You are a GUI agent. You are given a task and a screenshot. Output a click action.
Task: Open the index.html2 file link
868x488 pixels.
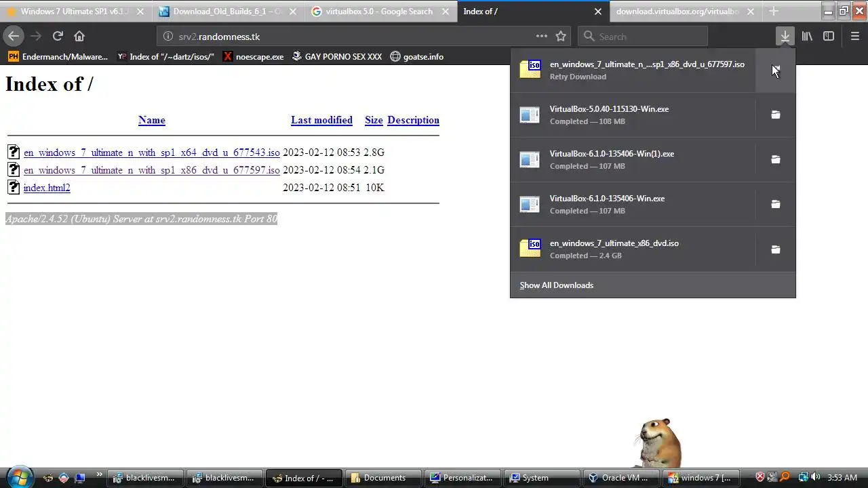pos(47,188)
